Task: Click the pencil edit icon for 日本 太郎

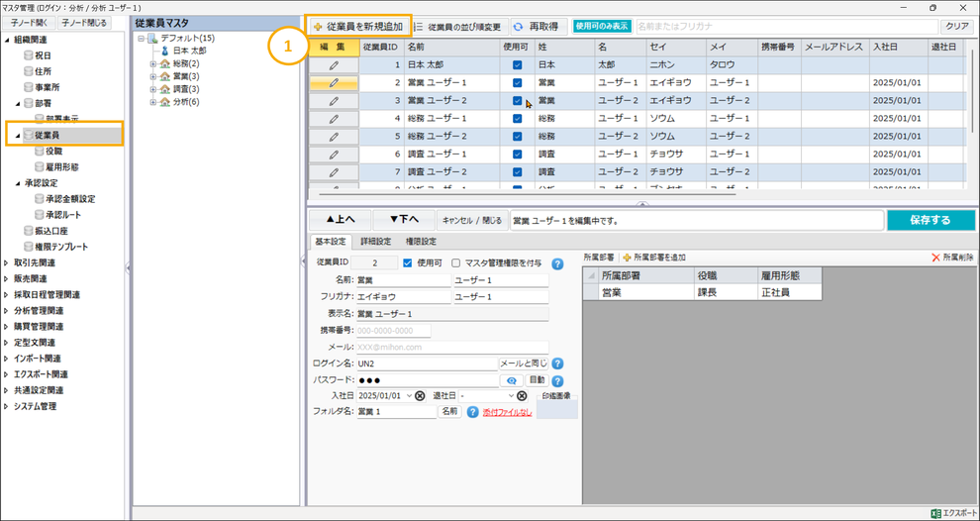Action: (x=334, y=65)
